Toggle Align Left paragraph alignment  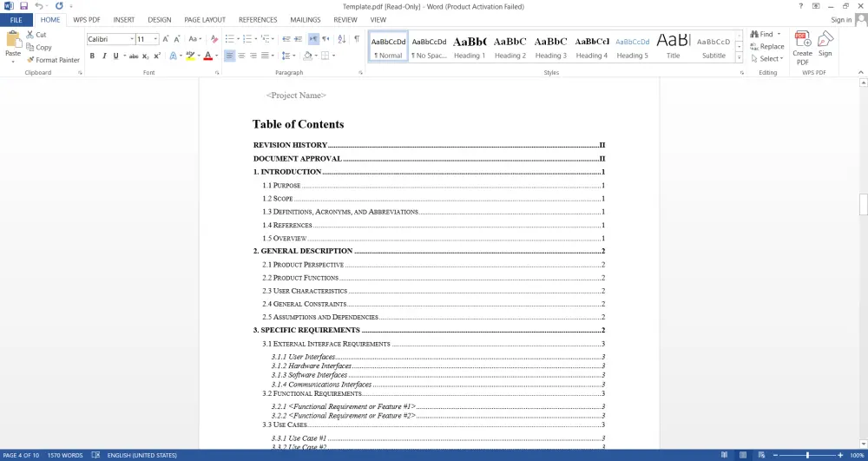(229, 56)
